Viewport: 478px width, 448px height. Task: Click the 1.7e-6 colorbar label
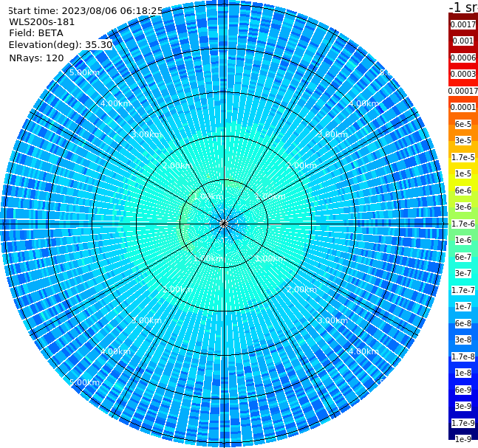(463, 224)
